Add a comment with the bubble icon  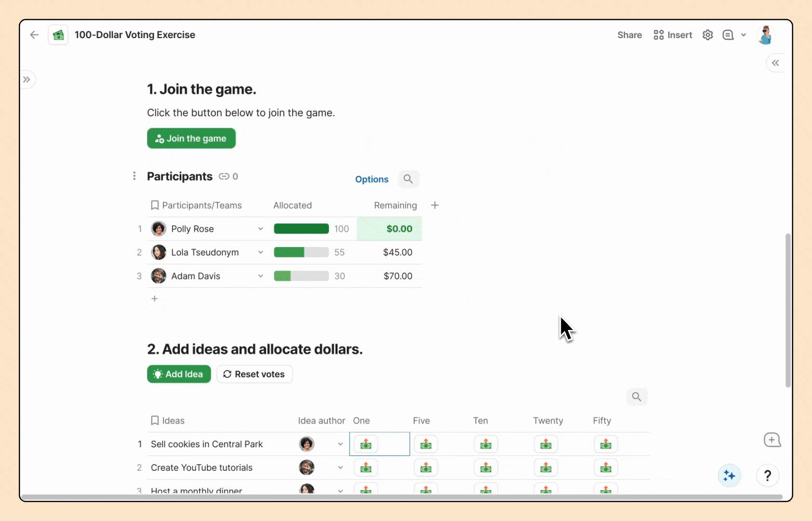click(x=772, y=440)
